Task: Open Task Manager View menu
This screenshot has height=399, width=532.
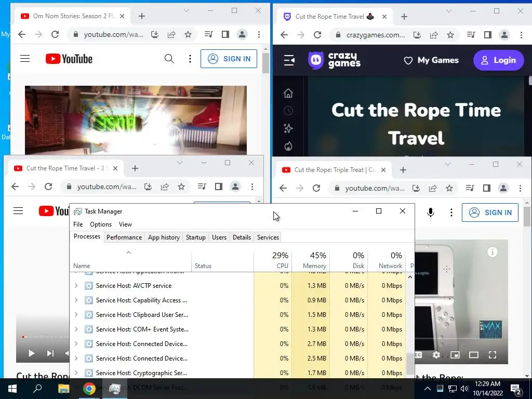Action: 125,224
